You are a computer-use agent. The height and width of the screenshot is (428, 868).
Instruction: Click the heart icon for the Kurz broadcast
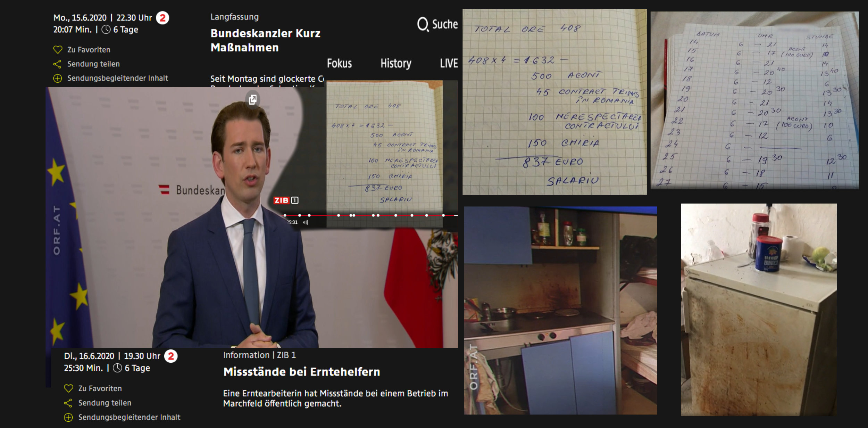[x=58, y=50]
